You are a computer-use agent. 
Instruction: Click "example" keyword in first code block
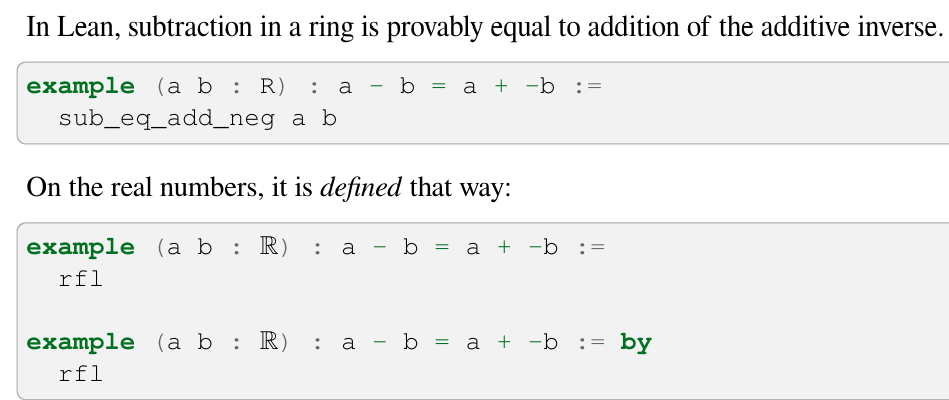pos(80,87)
